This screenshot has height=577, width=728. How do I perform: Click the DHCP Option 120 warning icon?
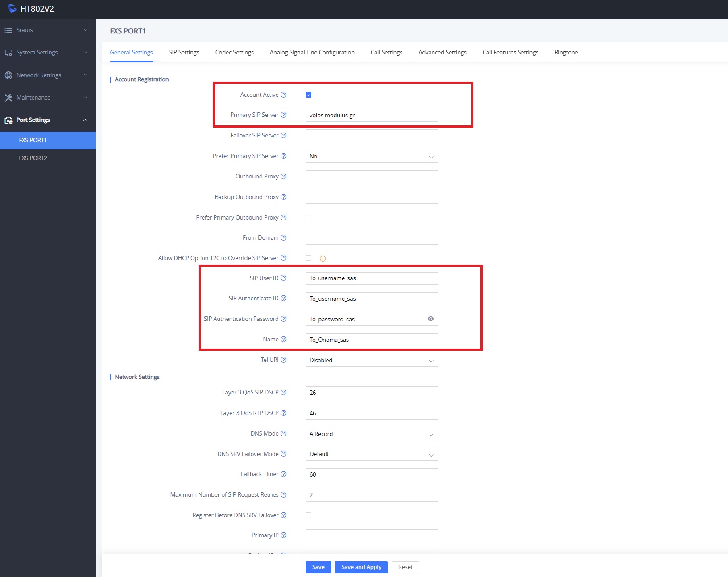click(323, 258)
